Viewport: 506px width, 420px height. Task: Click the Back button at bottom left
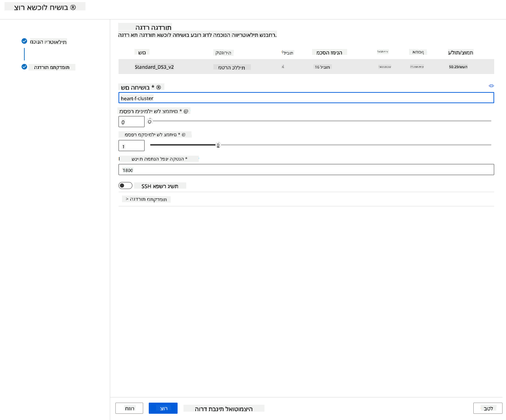[129, 408]
